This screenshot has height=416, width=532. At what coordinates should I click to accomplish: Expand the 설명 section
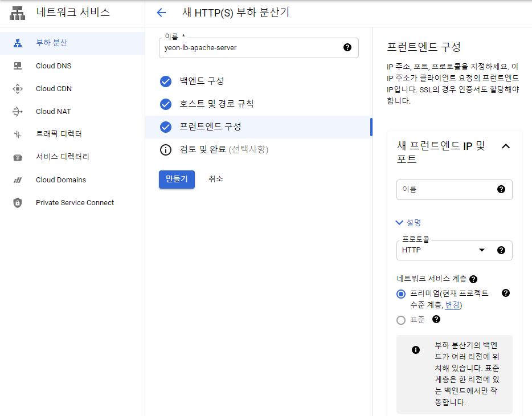(x=408, y=223)
